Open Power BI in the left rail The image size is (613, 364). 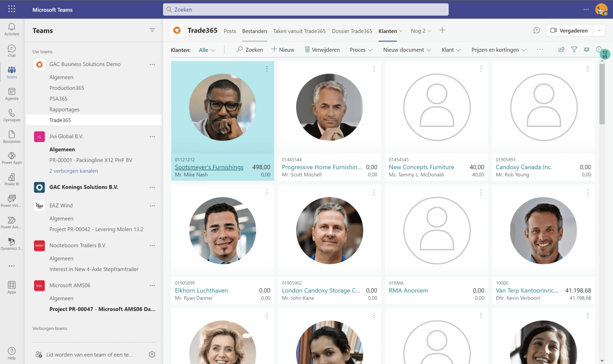(12, 180)
